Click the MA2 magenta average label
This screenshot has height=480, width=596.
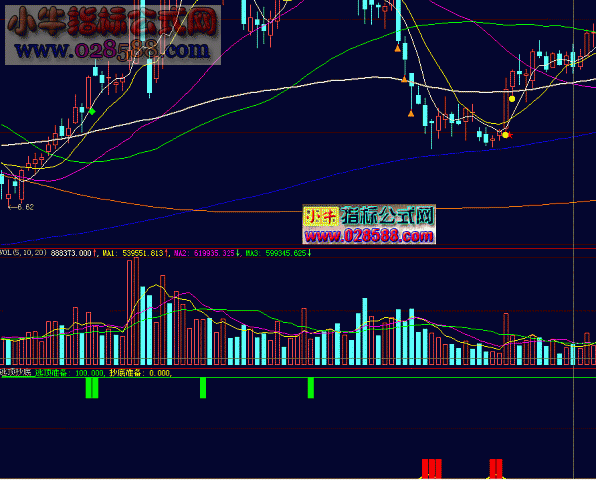tap(181, 253)
